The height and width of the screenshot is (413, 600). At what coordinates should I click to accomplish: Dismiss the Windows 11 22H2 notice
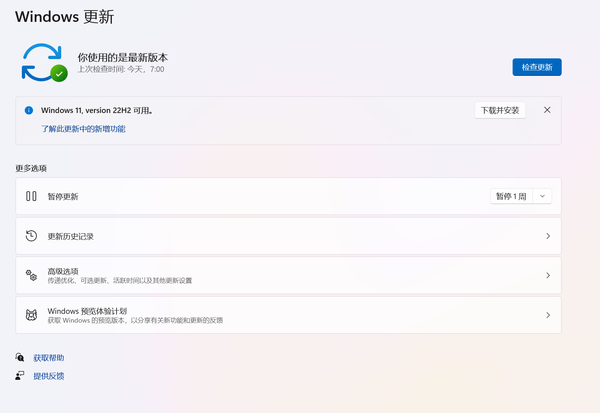tap(547, 110)
